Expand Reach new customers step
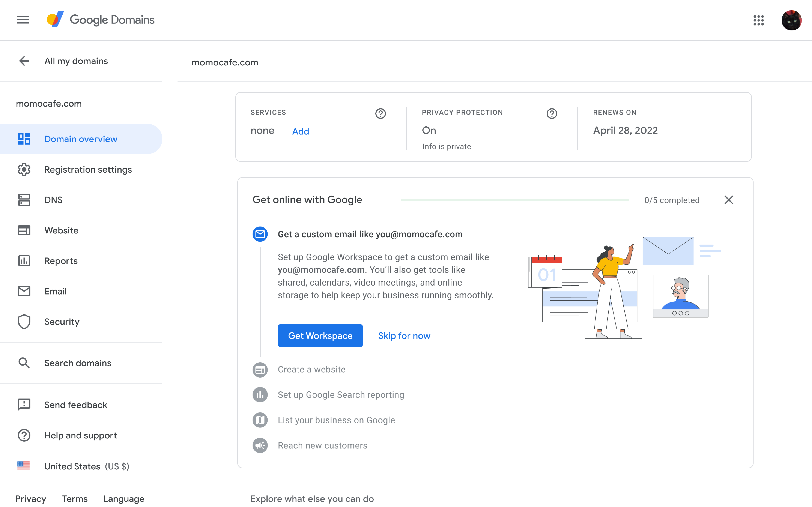812x507 pixels. point(323,446)
